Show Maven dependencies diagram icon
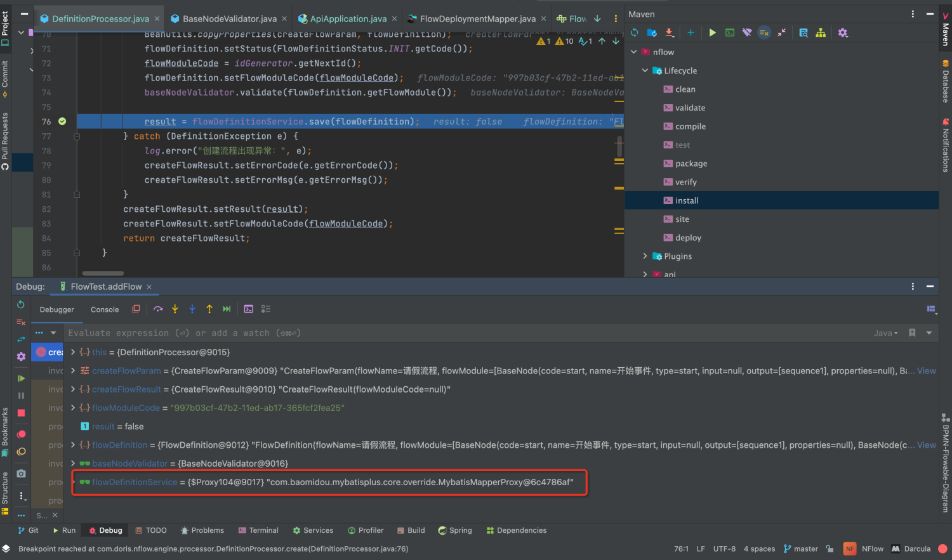952x560 pixels. 821,32
